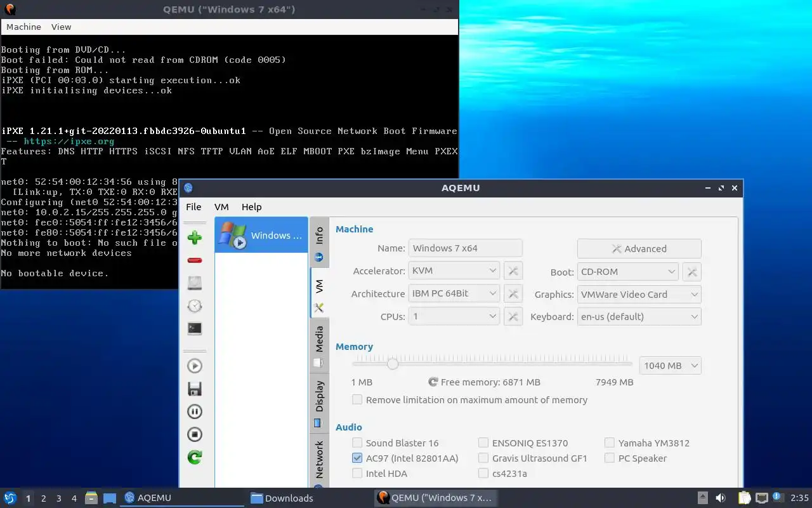Select Windows 7 VM in the list
812x508 pixels.
point(261,236)
